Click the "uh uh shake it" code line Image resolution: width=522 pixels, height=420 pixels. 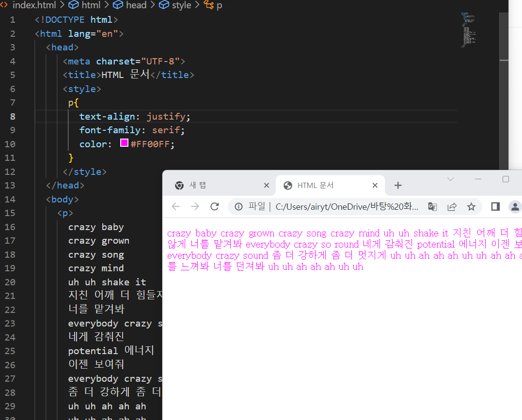pos(107,282)
